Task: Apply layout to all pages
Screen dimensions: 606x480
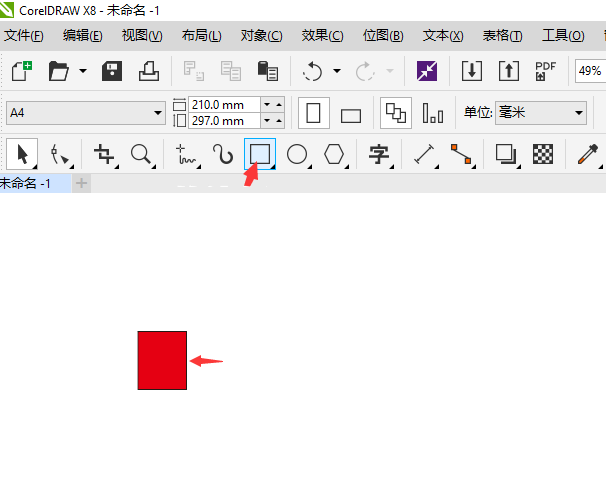Action: 396,113
